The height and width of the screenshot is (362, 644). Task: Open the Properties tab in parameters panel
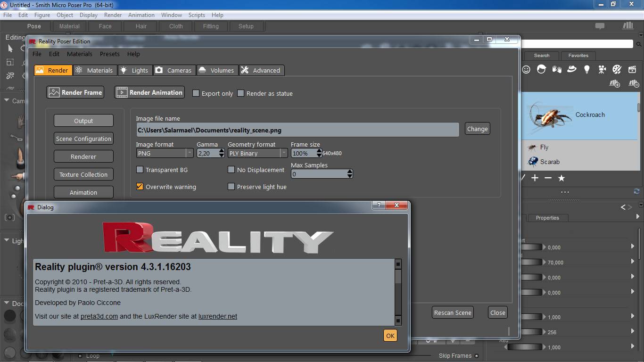pyautogui.click(x=547, y=218)
